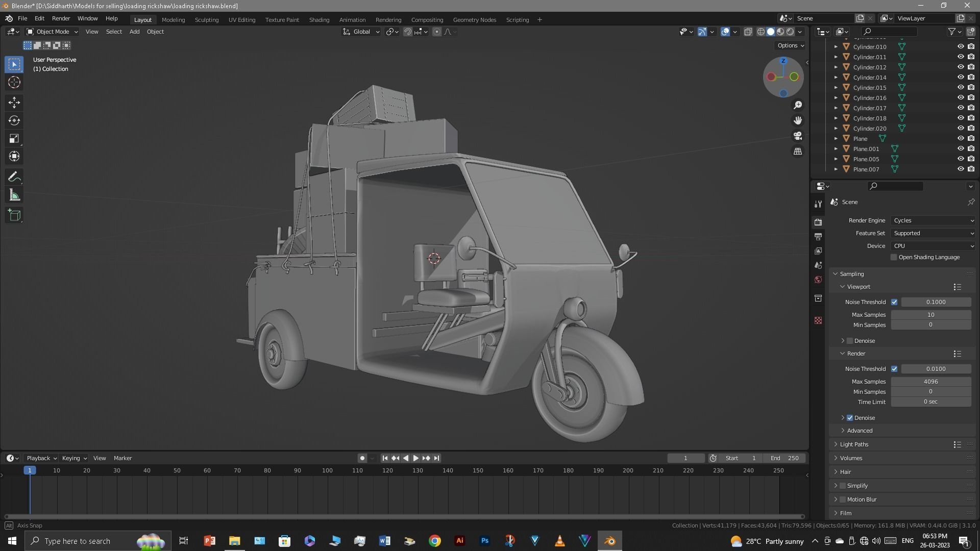Enable Open Shading Language checkbox

tap(894, 258)
